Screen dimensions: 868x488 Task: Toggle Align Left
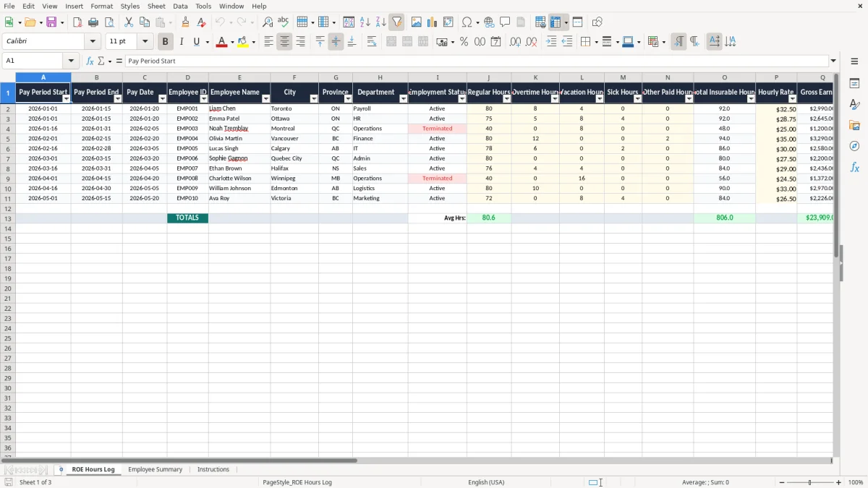268,42
